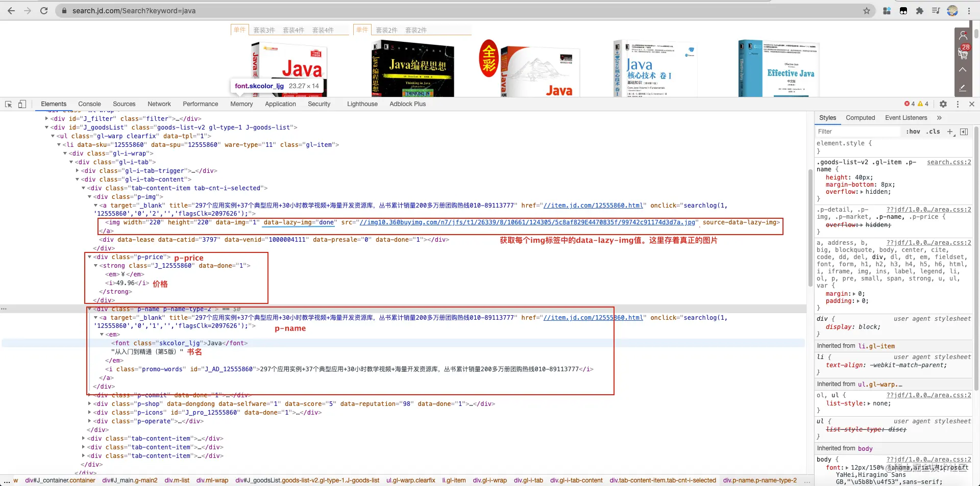Expand the p-operate div node
Image resolution: width=980 pixels, height=486 pixels.
coord(89,421)
